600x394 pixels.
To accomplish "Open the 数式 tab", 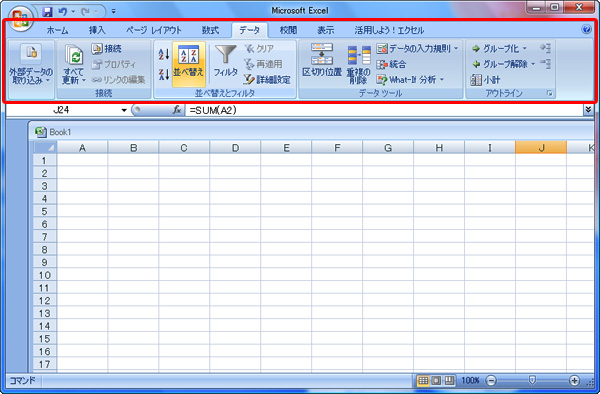I will [210, 30].
